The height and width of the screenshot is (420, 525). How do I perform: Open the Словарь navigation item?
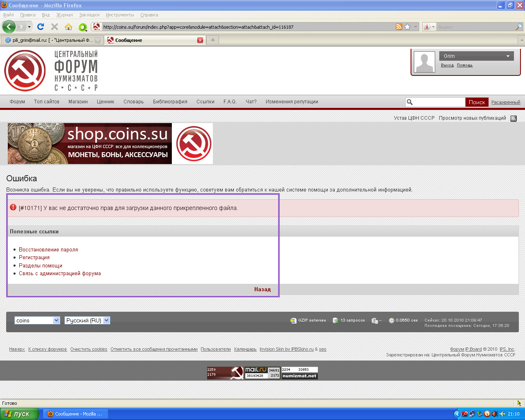[134, 102]
